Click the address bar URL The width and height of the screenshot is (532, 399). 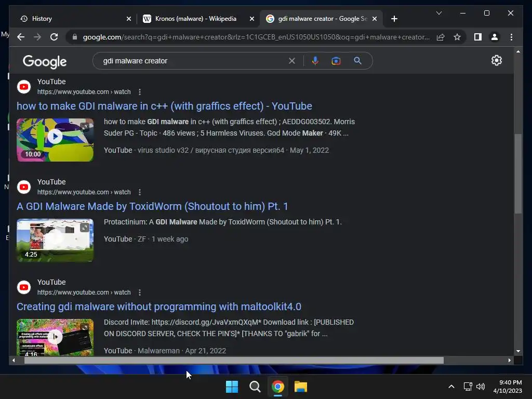coord(257,37)
